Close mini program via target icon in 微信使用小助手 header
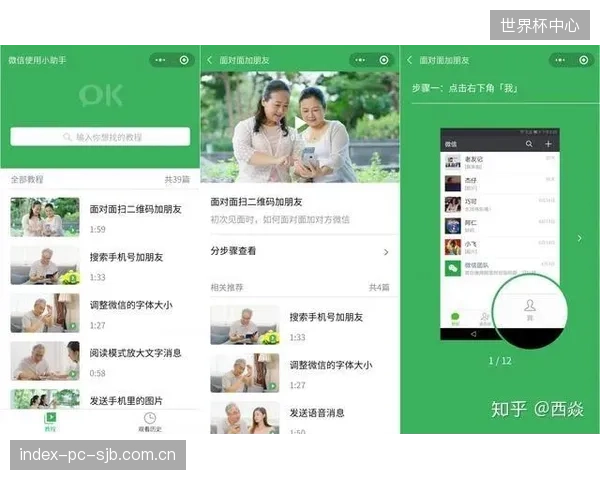The width and height of the screenshot is (600, 480). [184, 60]
